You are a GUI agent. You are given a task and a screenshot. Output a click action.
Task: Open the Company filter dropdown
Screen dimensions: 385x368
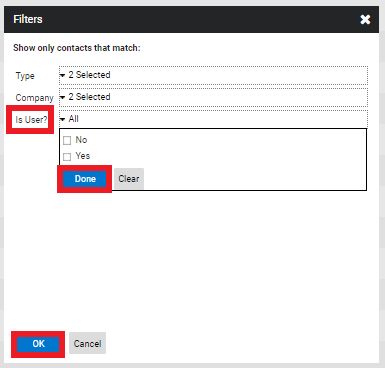click(x=213, y=97)
